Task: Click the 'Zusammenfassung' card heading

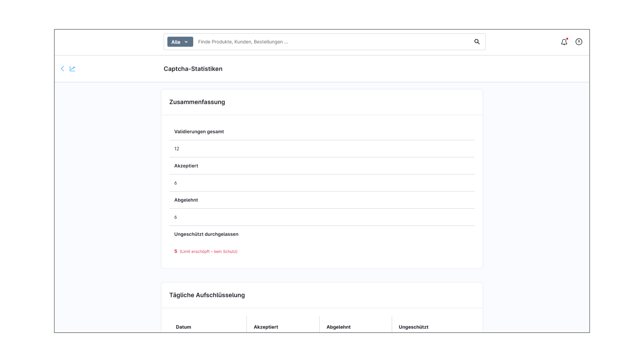Action: coord(197,102)
